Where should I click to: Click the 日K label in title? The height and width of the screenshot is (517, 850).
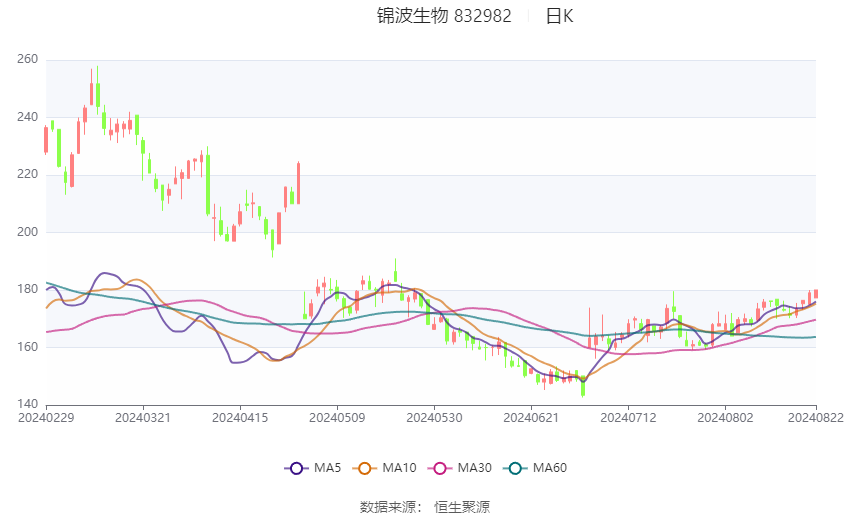click(x=559, y=16)
